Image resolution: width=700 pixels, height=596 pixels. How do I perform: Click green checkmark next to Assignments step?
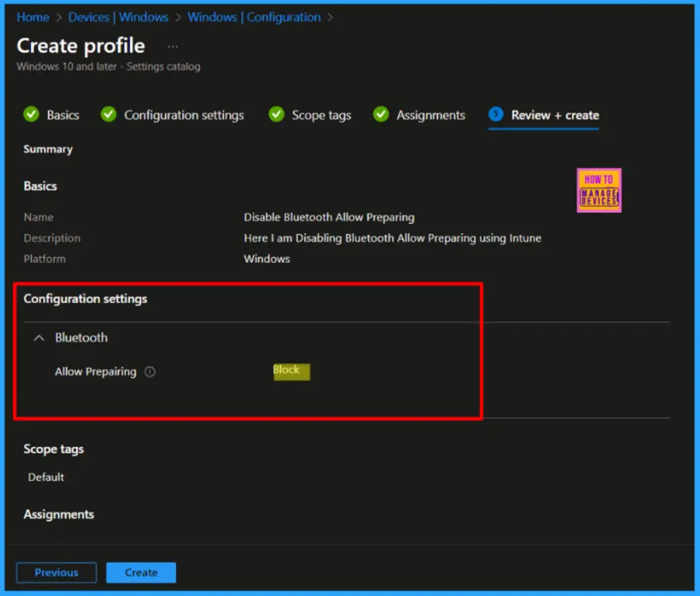pyautogui.click(x=381, y=115)
